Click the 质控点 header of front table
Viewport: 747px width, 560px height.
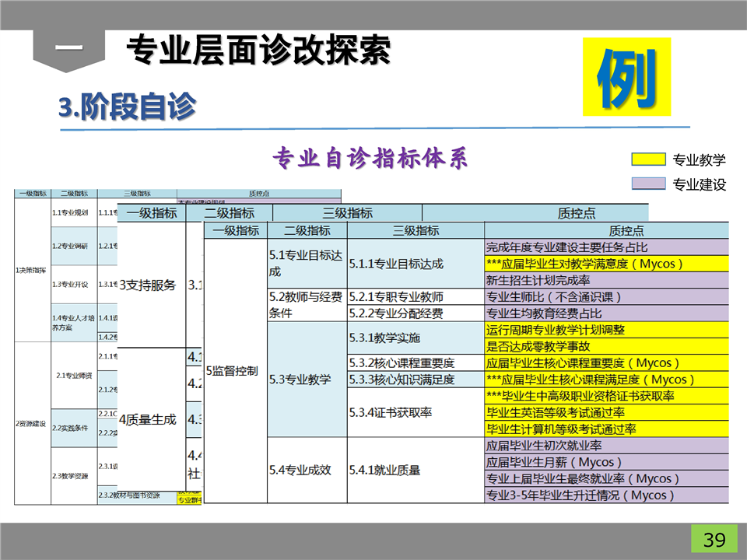[x=606, y=230]
